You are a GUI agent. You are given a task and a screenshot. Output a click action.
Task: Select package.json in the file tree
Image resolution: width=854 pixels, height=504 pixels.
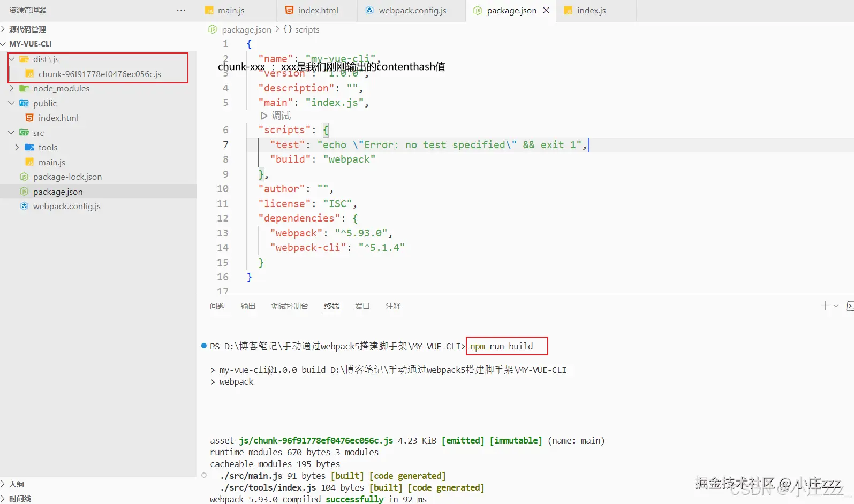(98, 192)
